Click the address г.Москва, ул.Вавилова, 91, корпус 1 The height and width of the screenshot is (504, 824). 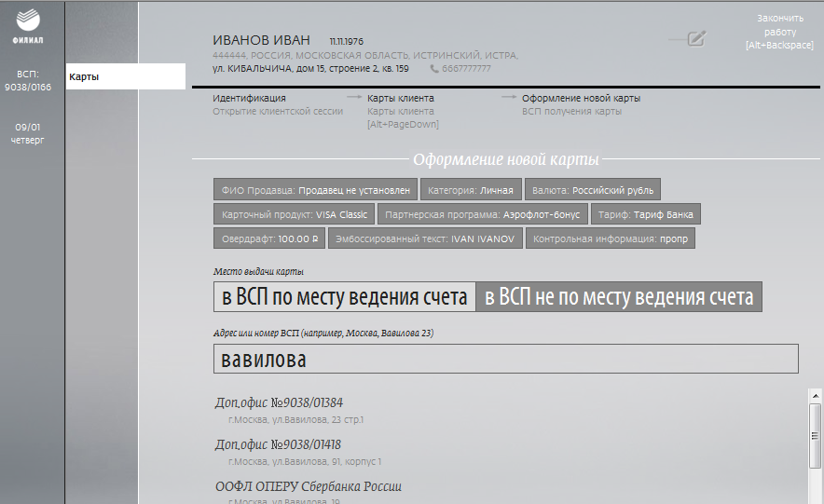click(305, 462)
